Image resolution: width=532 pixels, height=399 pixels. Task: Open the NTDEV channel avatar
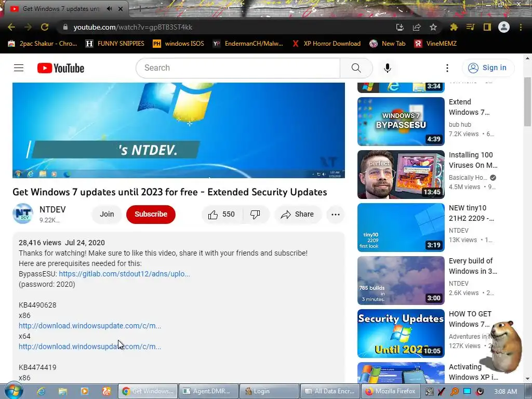point(23,214)
